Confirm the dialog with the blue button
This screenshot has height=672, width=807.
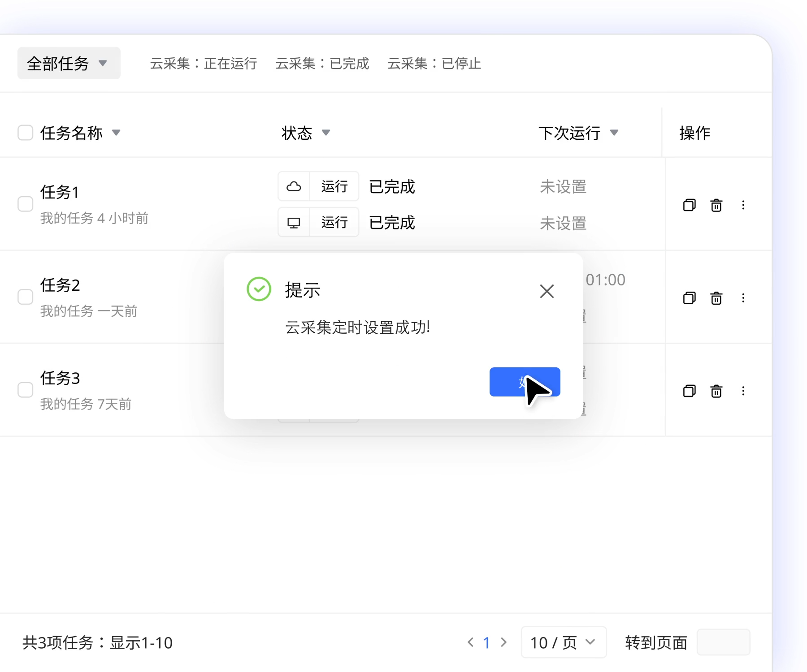[x=525, y=382]
